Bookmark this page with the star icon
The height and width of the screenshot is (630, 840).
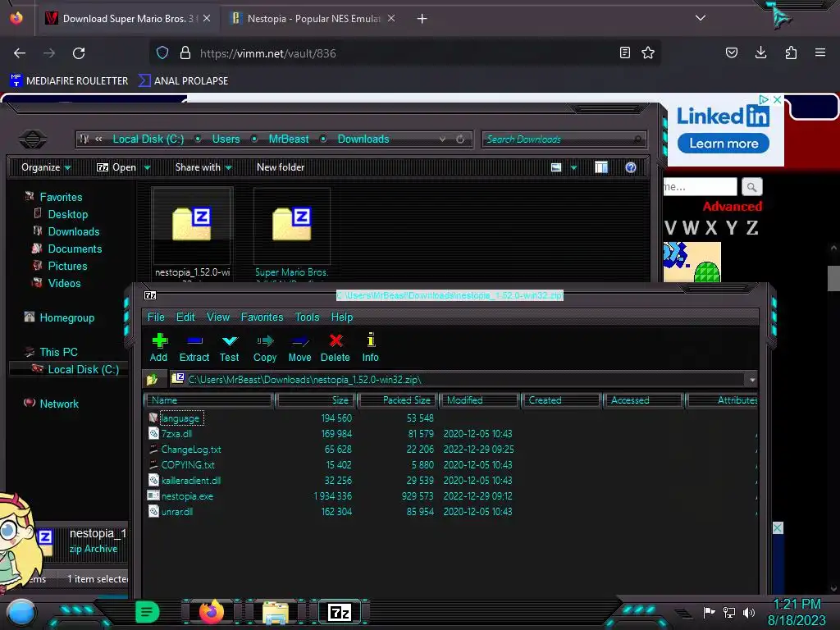click(x=648, y=52)
